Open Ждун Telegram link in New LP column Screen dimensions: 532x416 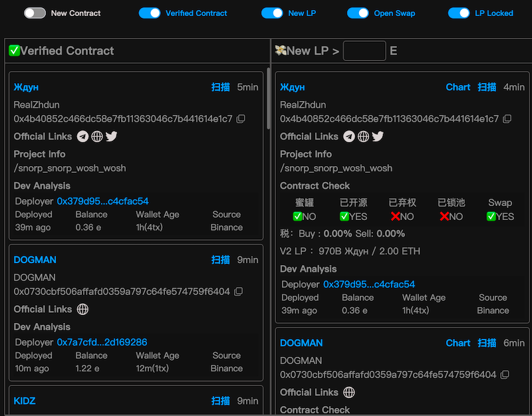coord(348,136)
